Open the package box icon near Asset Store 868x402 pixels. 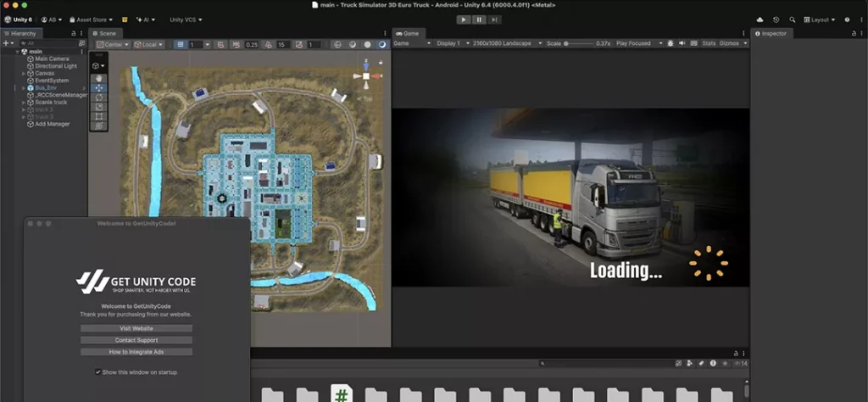point(125,20)
